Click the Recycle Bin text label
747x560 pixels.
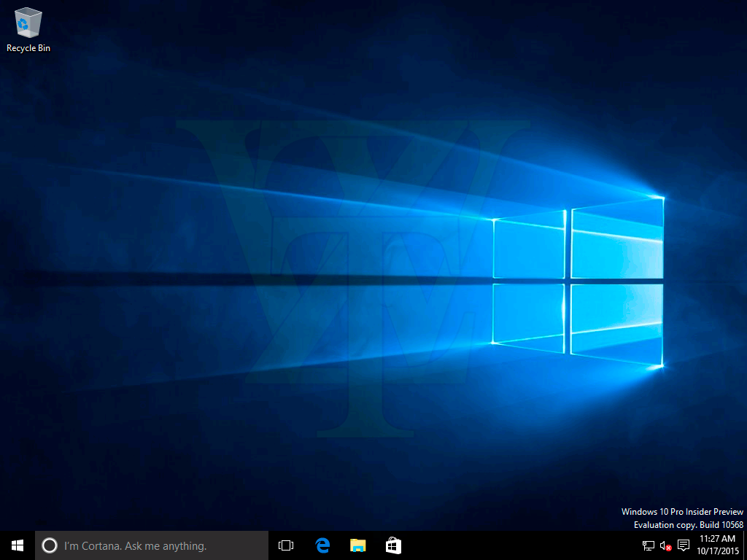(x=28, y=48)
